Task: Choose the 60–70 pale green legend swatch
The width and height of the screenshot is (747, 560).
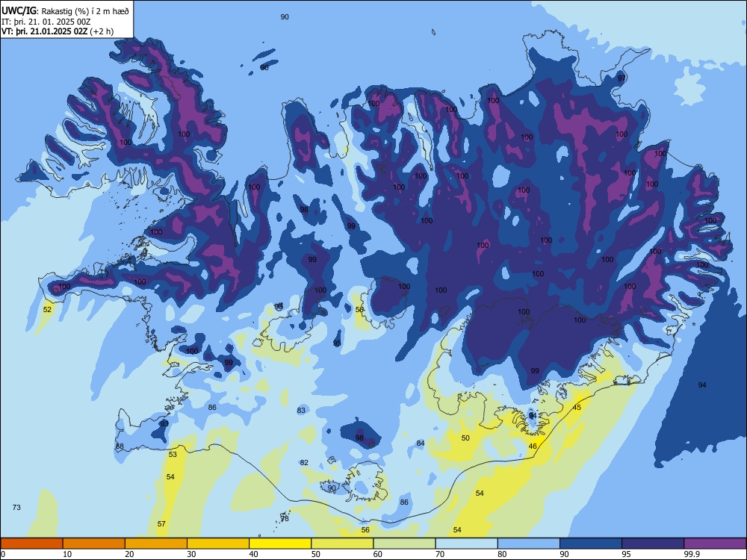Action: tap(404, 544)
